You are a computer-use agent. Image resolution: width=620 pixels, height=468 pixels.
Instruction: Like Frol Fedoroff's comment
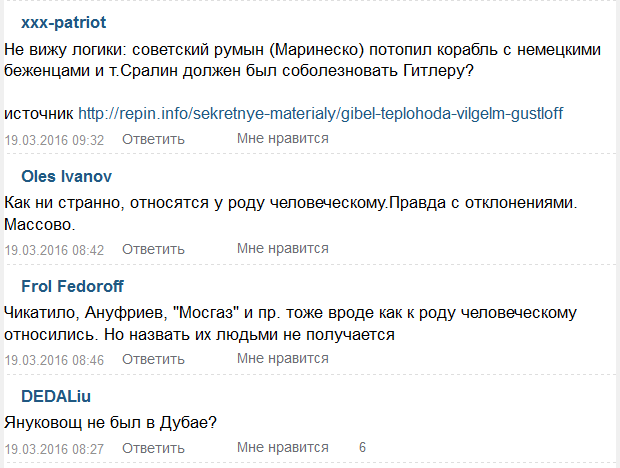coord(283,359)
